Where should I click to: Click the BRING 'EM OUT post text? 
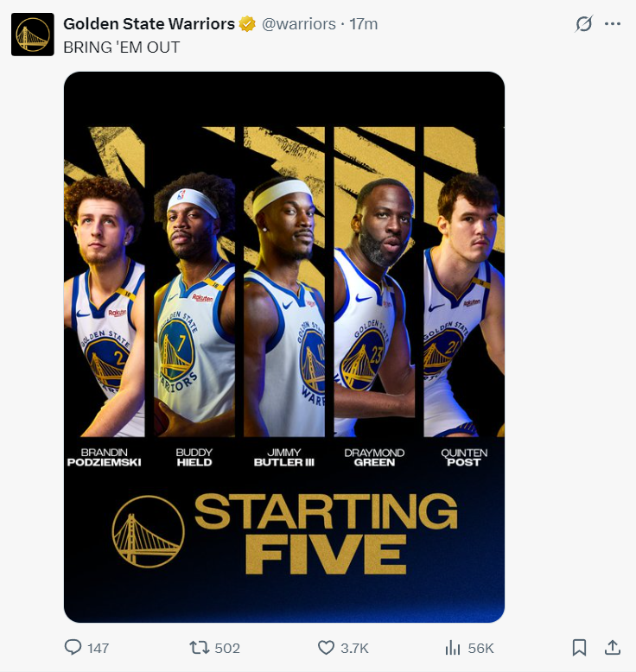click(x=121, y=48)
